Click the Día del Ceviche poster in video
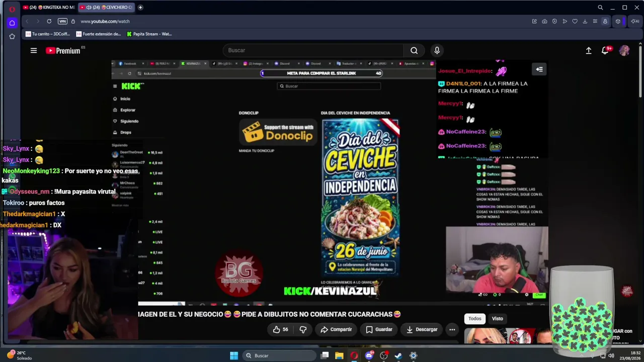The image size is (644, 362). (360, 197)
